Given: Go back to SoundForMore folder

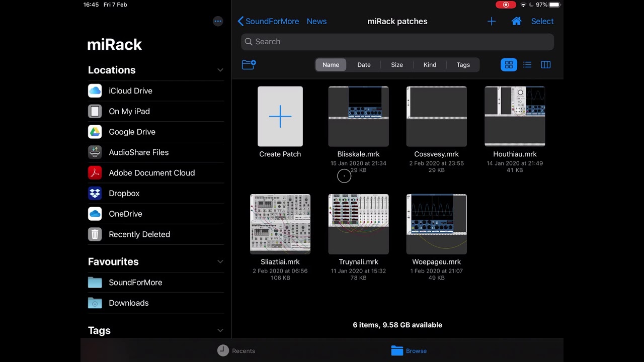Looking at the screenshot, I should [268, 21].
